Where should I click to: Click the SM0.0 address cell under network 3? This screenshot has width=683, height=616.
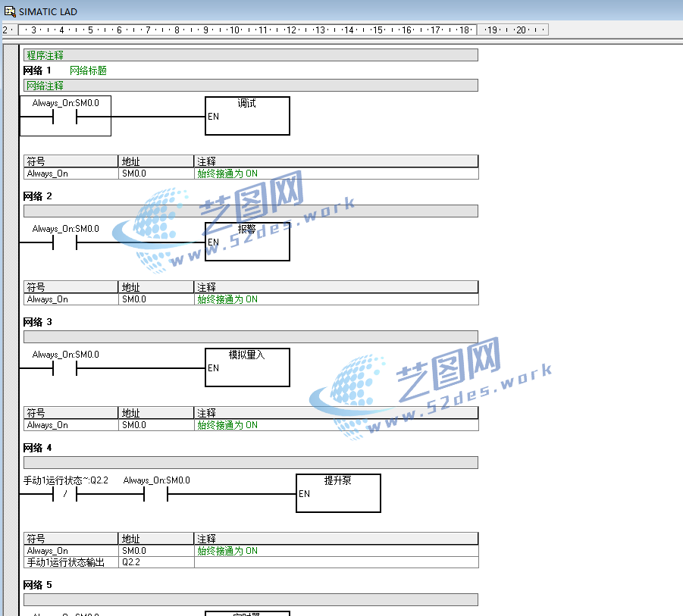[156, 425]
